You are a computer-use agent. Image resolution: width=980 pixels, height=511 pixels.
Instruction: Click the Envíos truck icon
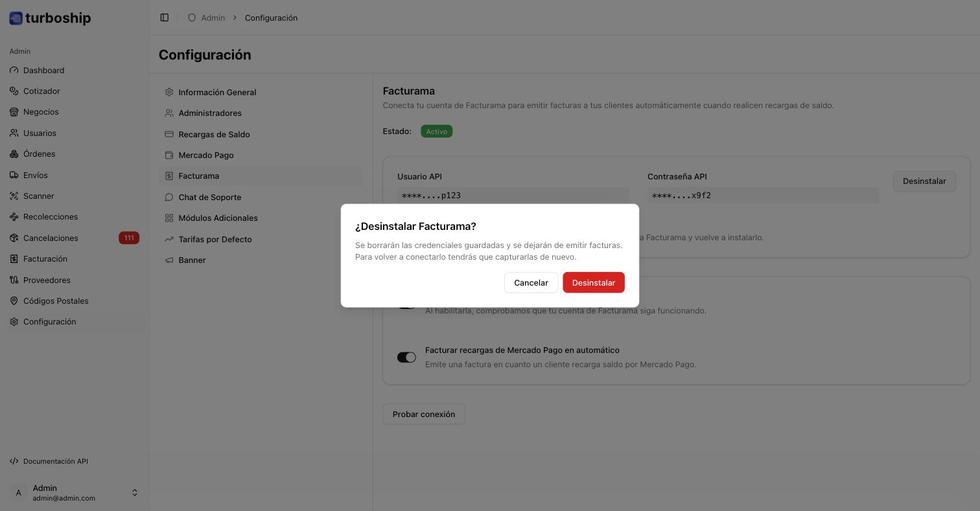(x=14, y=175)
